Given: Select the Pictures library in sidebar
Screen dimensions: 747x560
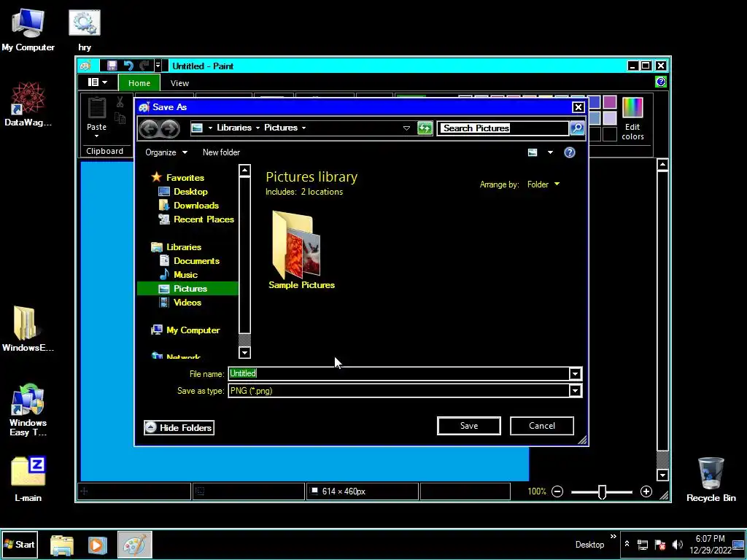Looking at the screenshot, I should pos(187,289).
